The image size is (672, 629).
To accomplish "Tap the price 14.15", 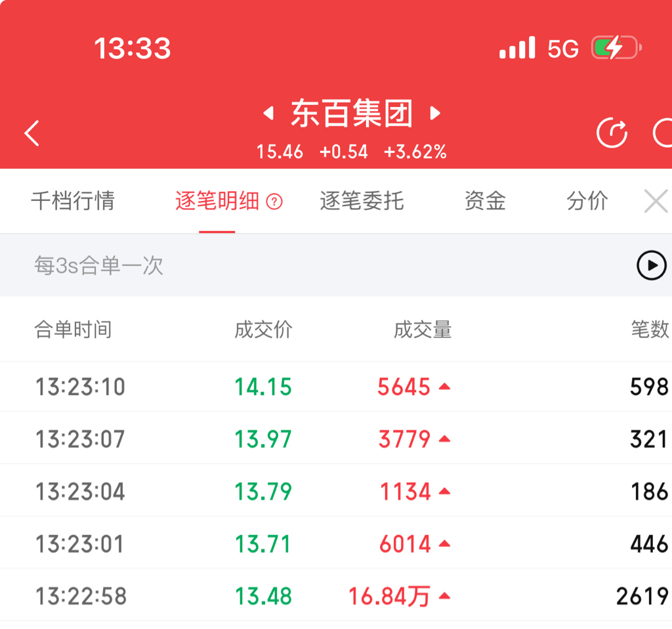I will pos(263,387).
